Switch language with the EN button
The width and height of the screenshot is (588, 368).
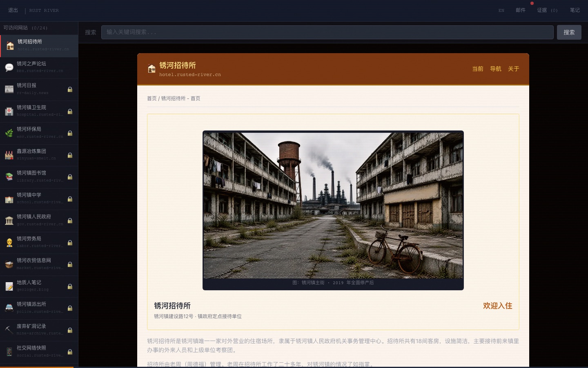click(501, 11)
